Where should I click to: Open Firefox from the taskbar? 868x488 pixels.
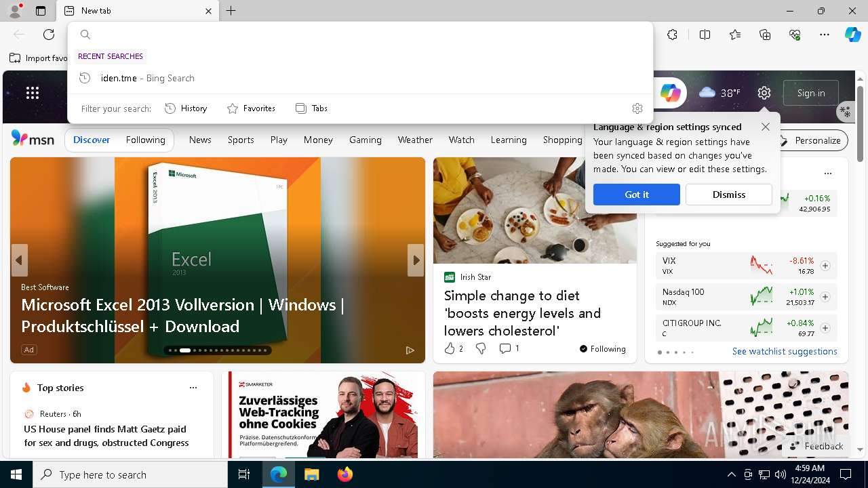[345, 474]
